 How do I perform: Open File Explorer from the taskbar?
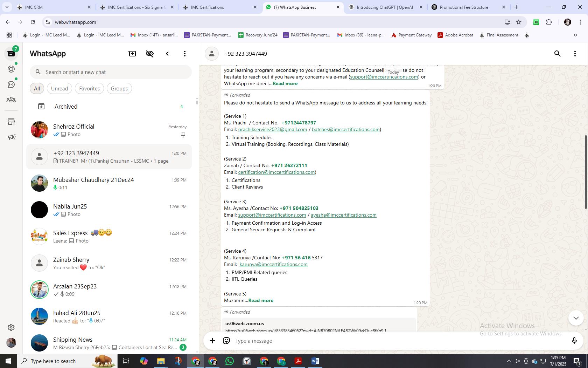(x=161, y=361)
